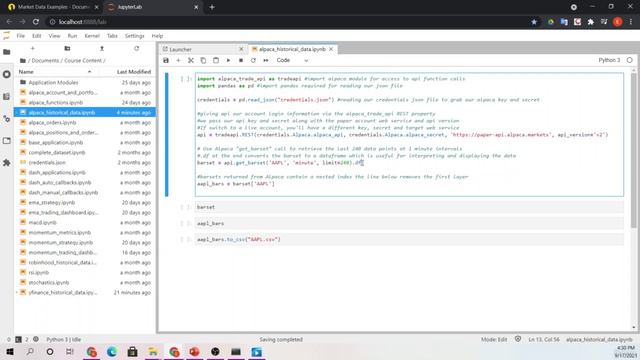Select stochastics.ipynb file
Image resolution: width=640 pixels, height=360 pixels.
[85, 282]
